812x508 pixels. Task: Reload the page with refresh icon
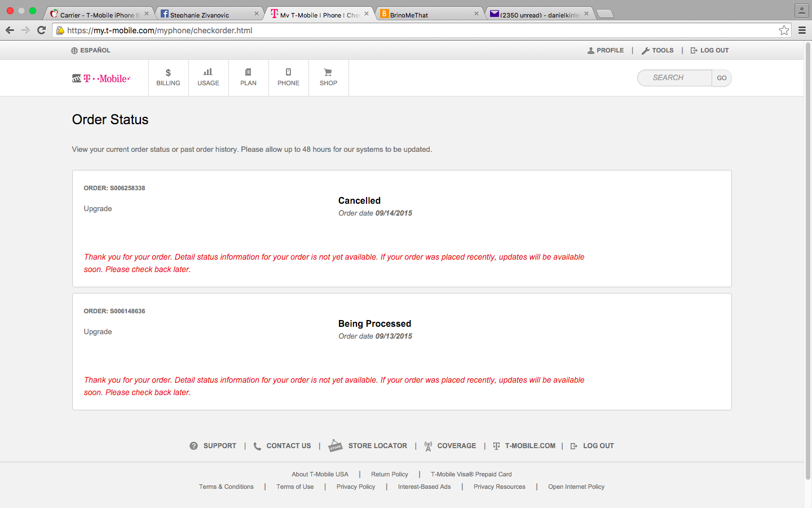(41, 30)
